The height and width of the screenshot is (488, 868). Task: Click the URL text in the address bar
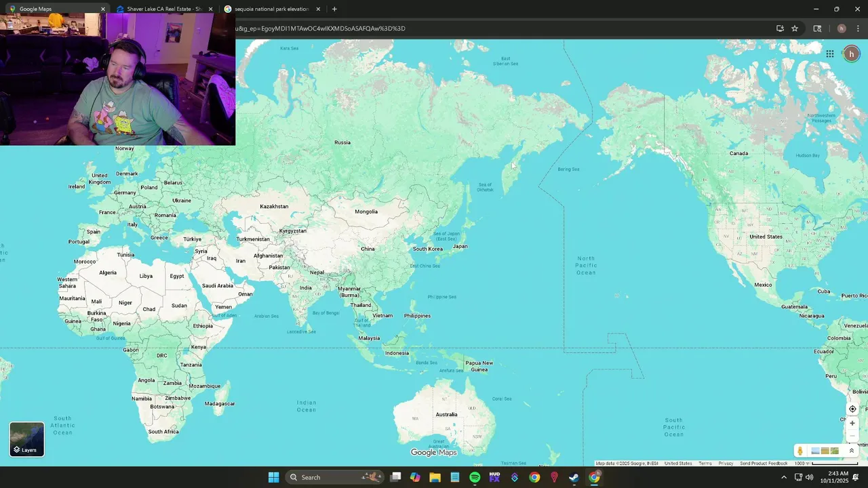click(x=321, y=28)
